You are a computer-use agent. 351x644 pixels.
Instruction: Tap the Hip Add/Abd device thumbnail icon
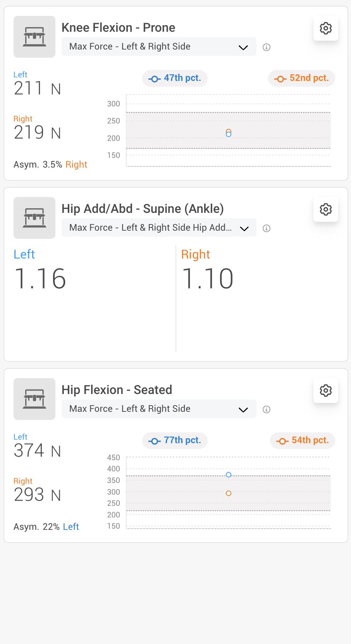(x=34, y=218)
